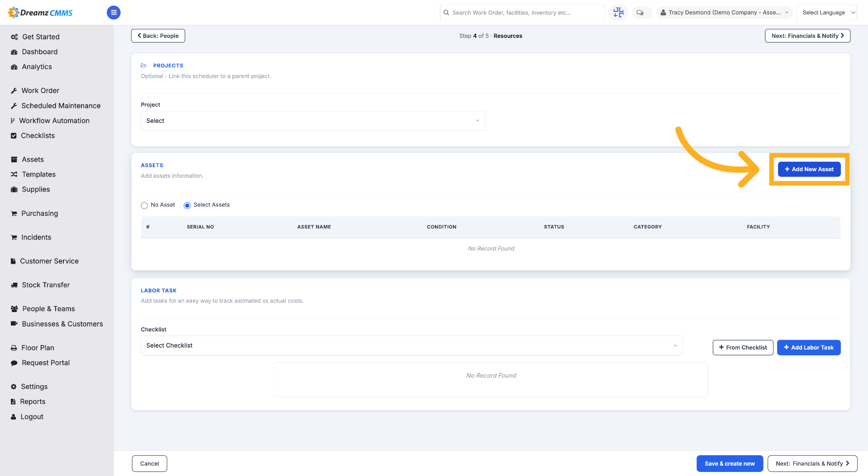Viewport: 868px width, 476px height.
Task: Open the Project select dropdown
Action: [x=313, y=121]
